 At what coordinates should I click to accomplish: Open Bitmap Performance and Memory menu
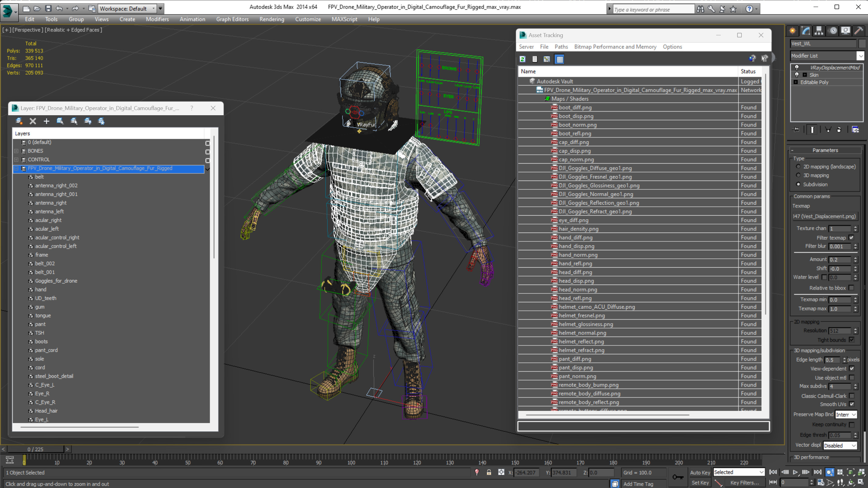pyautogui.click(x=615, y=47)
